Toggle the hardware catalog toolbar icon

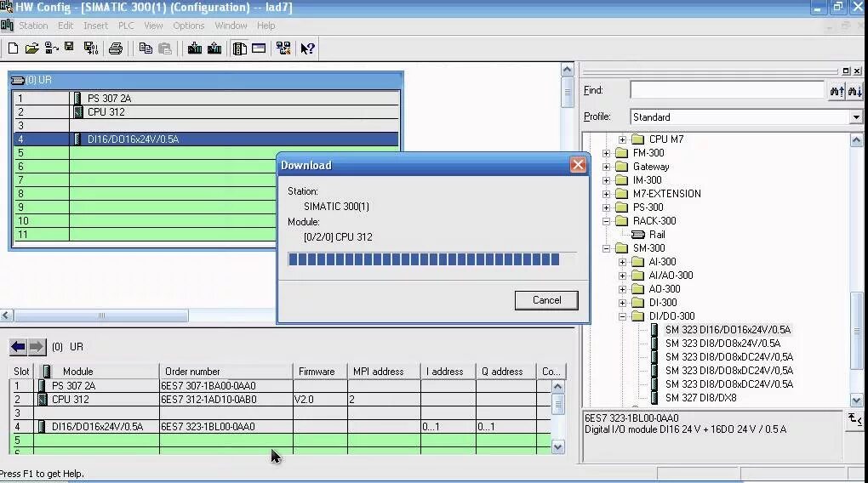239,48
